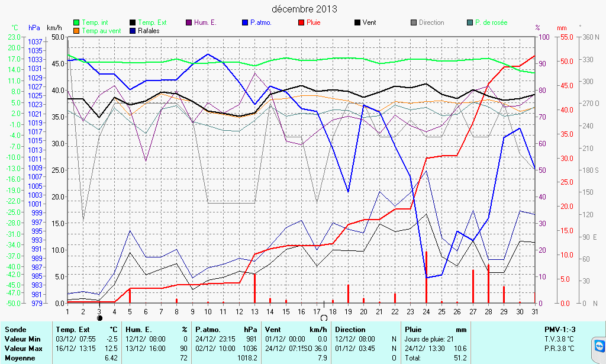This screenshot has height=364, width=606.
Task: Click the 'Direction' legend label
Action: click(431, 22)
